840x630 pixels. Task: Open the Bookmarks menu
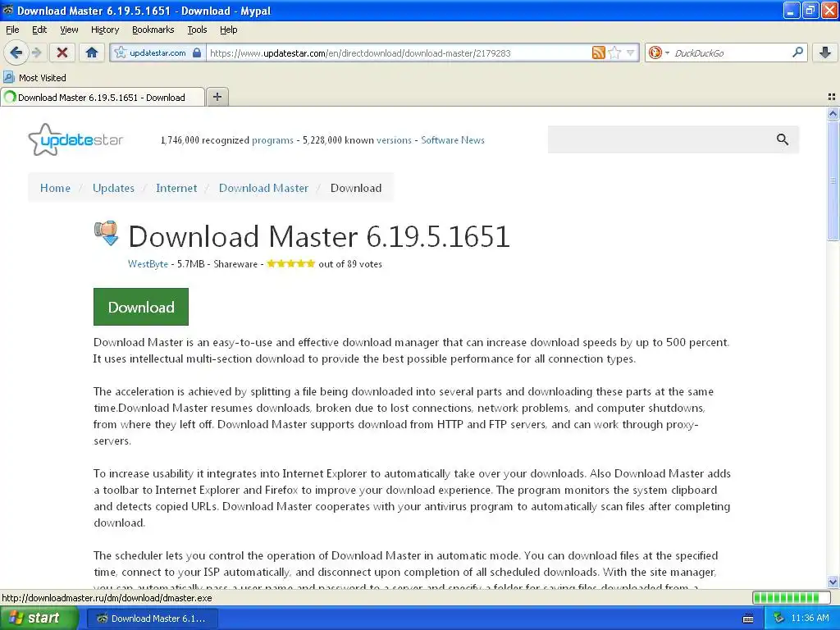click(153, 30)
